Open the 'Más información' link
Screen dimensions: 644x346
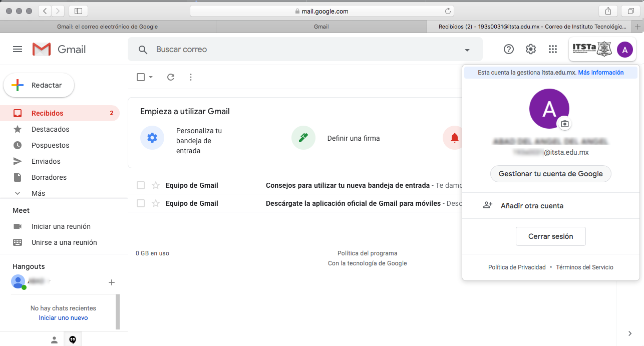tap(601, 73)
